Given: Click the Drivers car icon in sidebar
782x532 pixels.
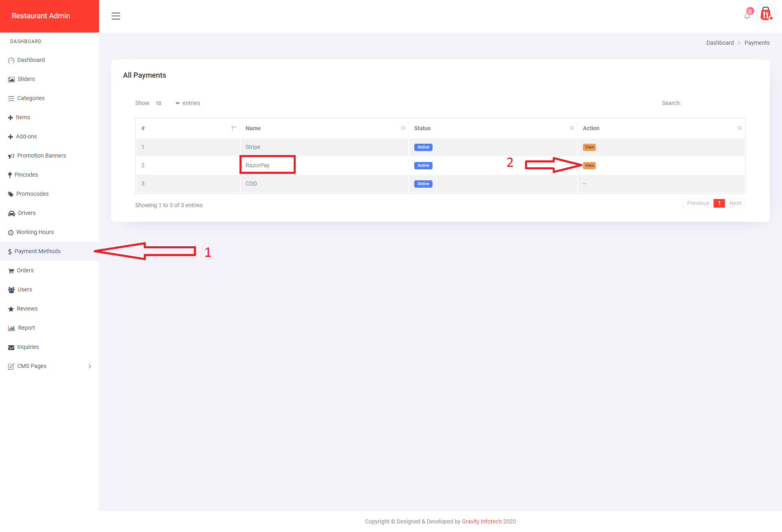Looking at the screenshot, I should tap(11, 213).
